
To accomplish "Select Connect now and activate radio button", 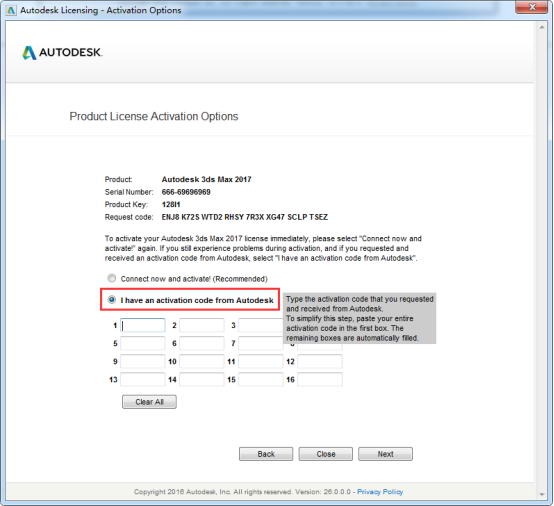I will click(x=112, y=278).
